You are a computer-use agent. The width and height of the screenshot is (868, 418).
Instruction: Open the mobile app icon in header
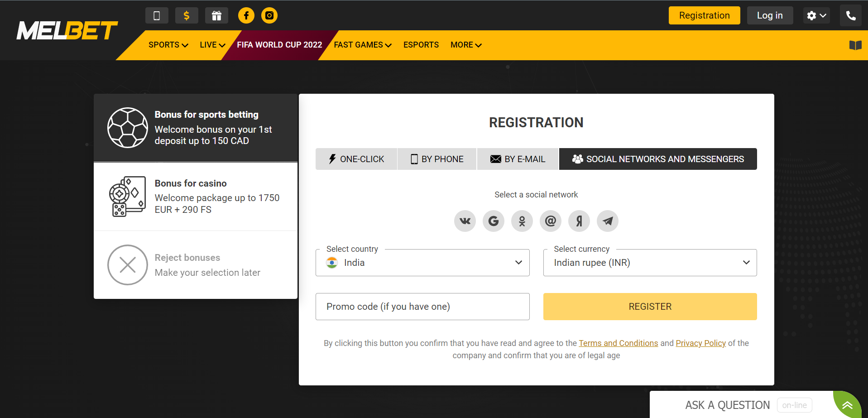(x=157, y=15)
